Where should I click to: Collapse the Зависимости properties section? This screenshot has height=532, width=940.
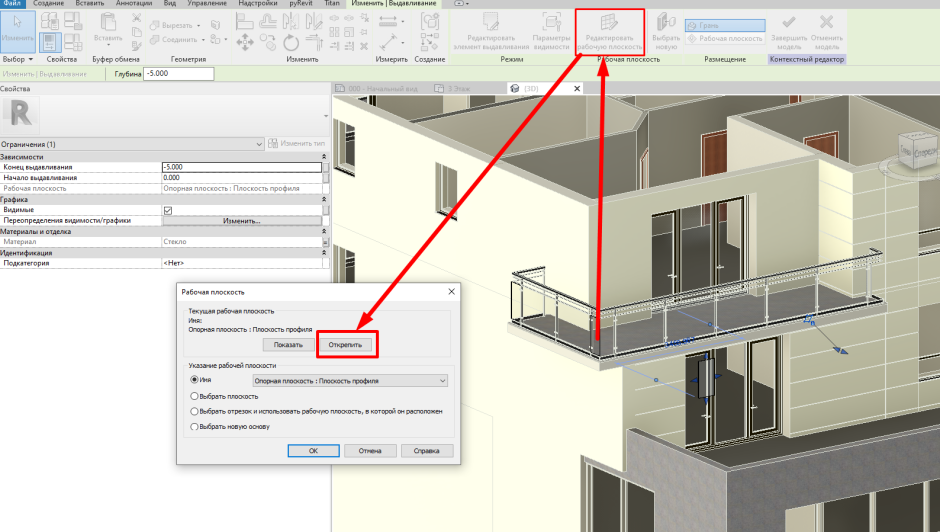(x=323, y=157)
